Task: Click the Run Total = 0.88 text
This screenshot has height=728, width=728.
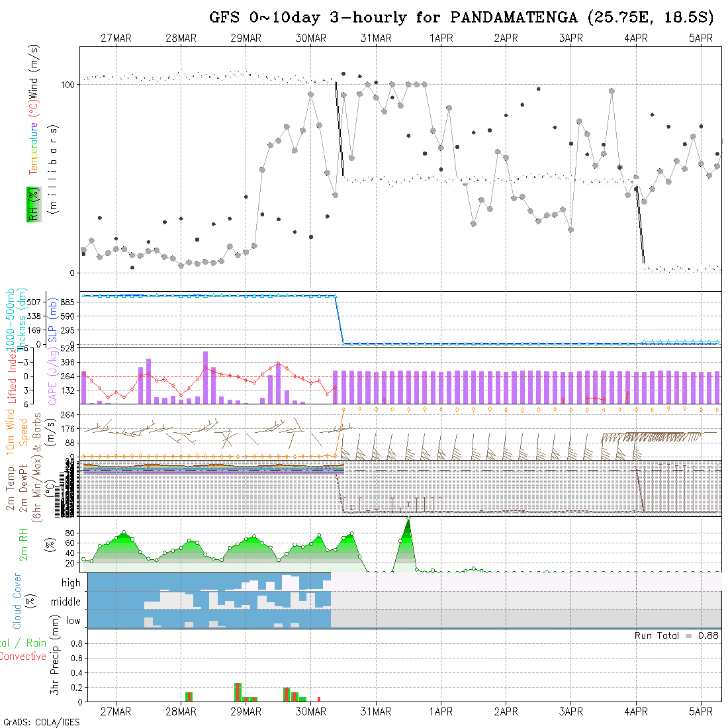Action: 676,635
